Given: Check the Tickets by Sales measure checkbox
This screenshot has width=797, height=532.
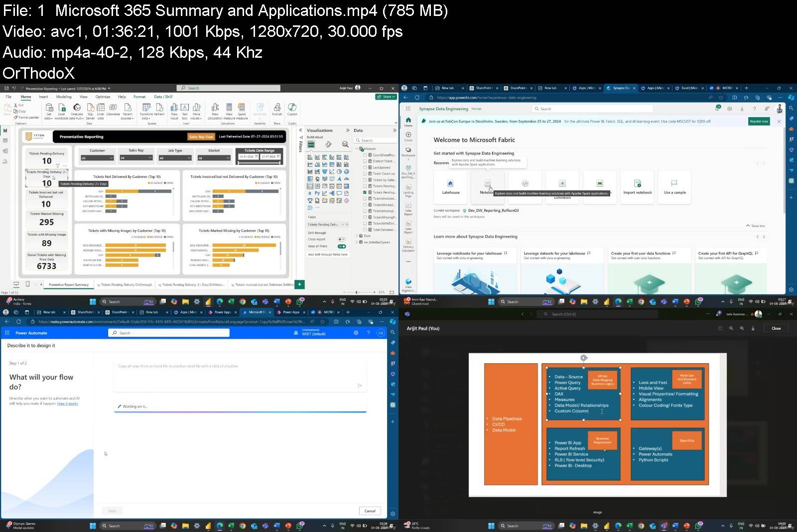Looking at the screenshot, I should [x=365, y=180].
